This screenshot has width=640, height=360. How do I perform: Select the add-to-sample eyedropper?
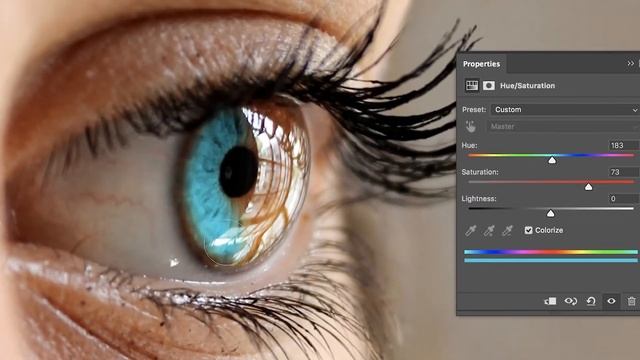click(489, 231)
